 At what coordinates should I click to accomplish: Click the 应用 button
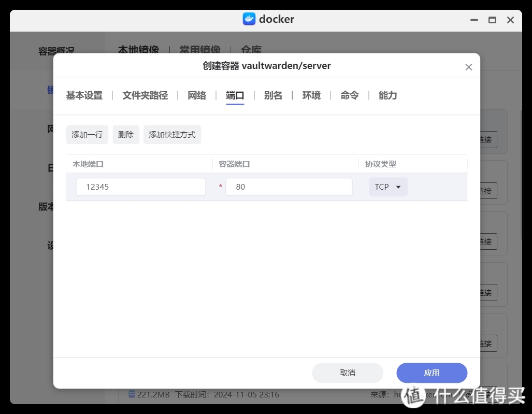[432, 373]
